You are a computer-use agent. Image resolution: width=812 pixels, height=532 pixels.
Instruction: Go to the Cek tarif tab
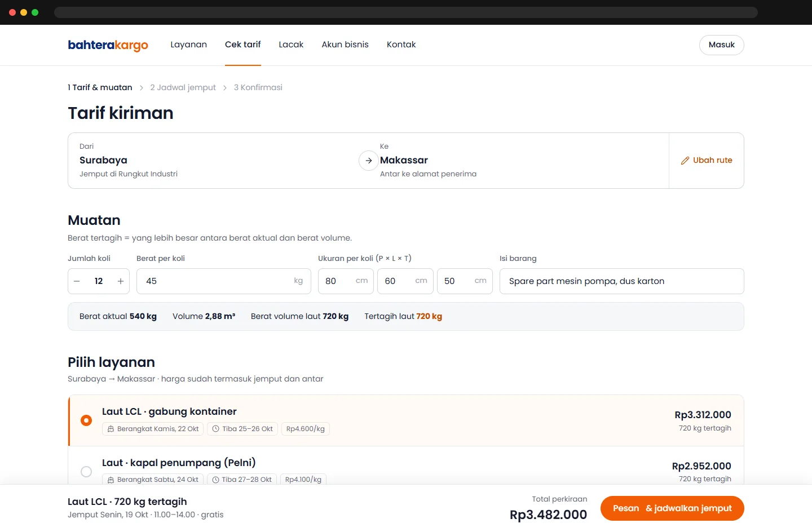pyautogui.click(x=243, y=45)
